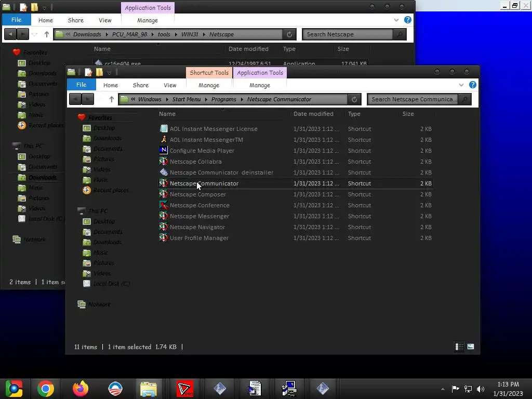
Task: Expand ribbon in Netscape Communicator window
Action: coord(461,85)
